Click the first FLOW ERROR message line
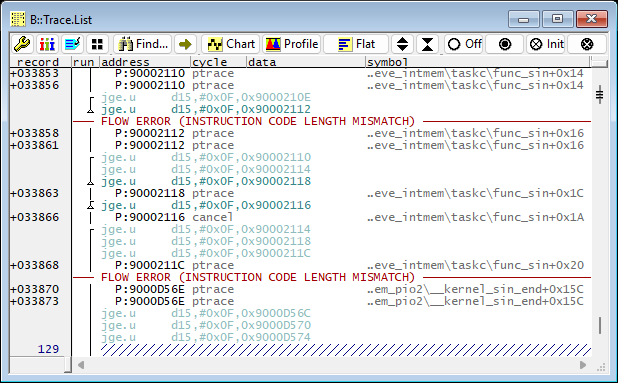The image size is (619, 383). (x=258, y=121)
